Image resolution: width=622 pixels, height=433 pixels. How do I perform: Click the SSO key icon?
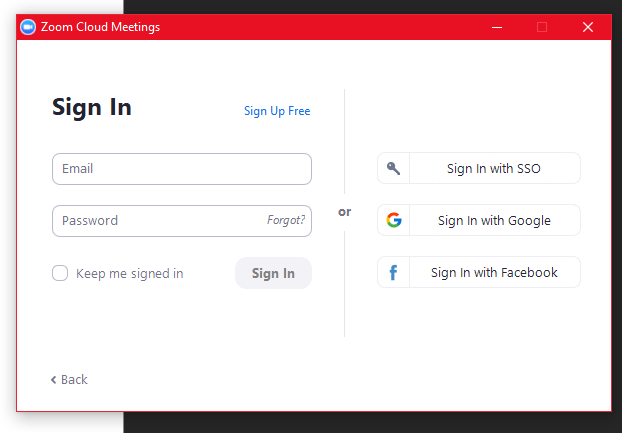(x=393, y=168)
